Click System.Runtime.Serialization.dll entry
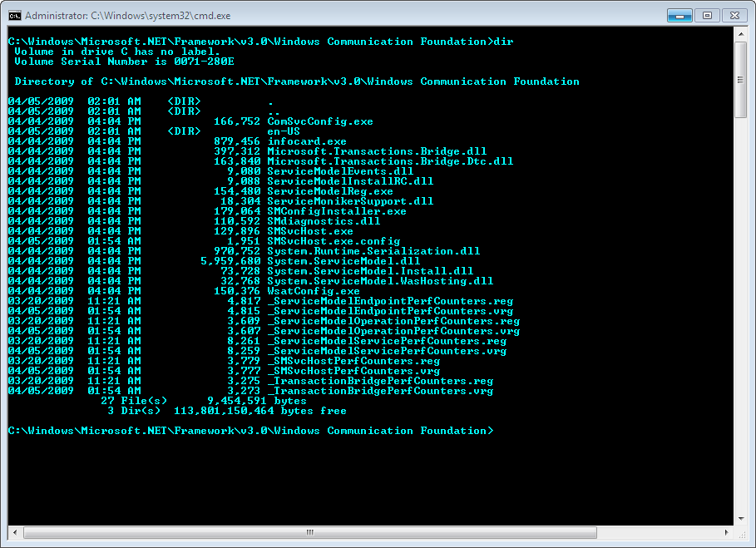Screen dimensions: 756x548 point(373,251)
